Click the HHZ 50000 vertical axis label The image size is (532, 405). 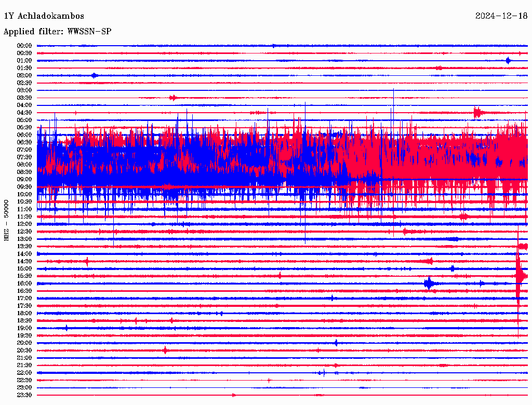(7, 220)
